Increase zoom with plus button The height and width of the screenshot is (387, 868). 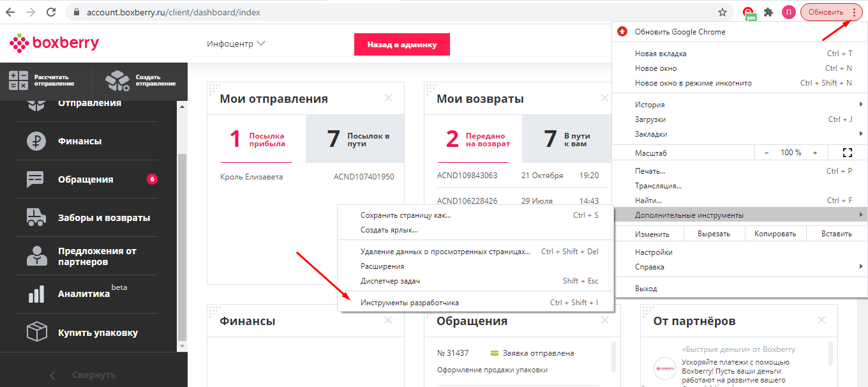[x=815, y=153]
